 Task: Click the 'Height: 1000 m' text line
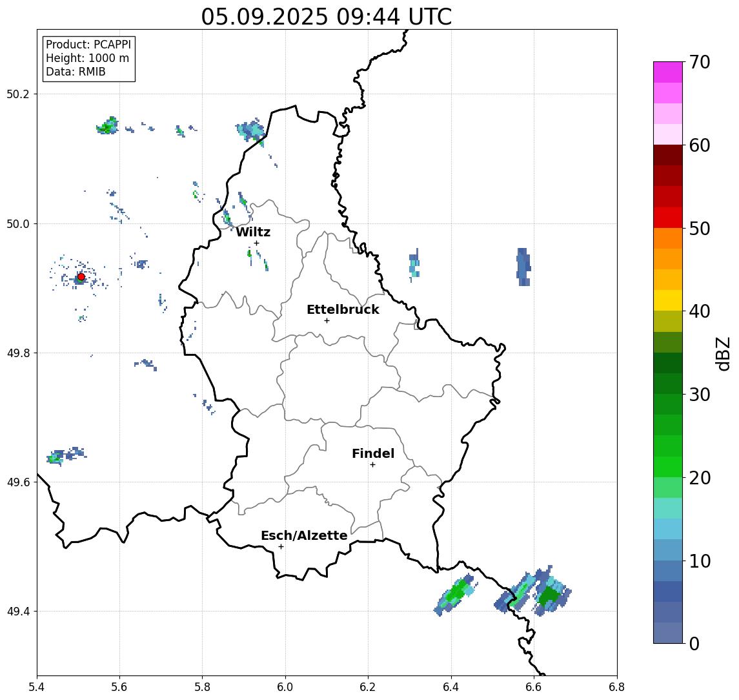[x=87, y=58]
